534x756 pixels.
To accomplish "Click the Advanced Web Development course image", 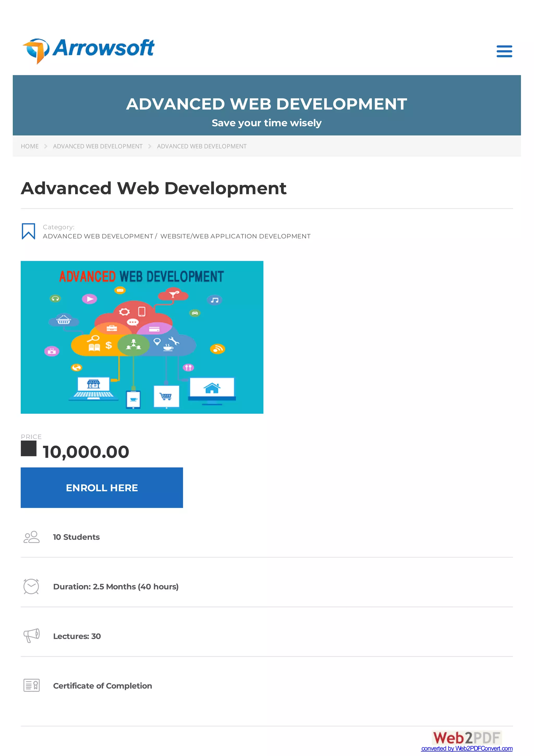I will (x=142, y=337).
